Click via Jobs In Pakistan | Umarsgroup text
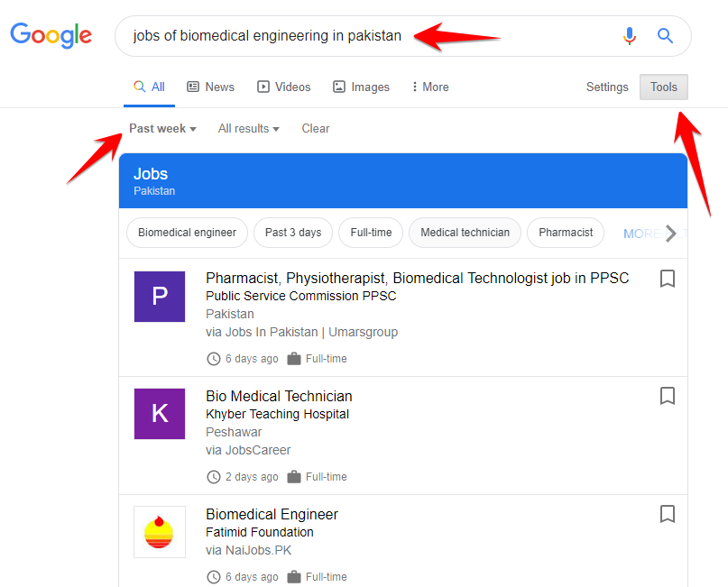 [302, 332]
